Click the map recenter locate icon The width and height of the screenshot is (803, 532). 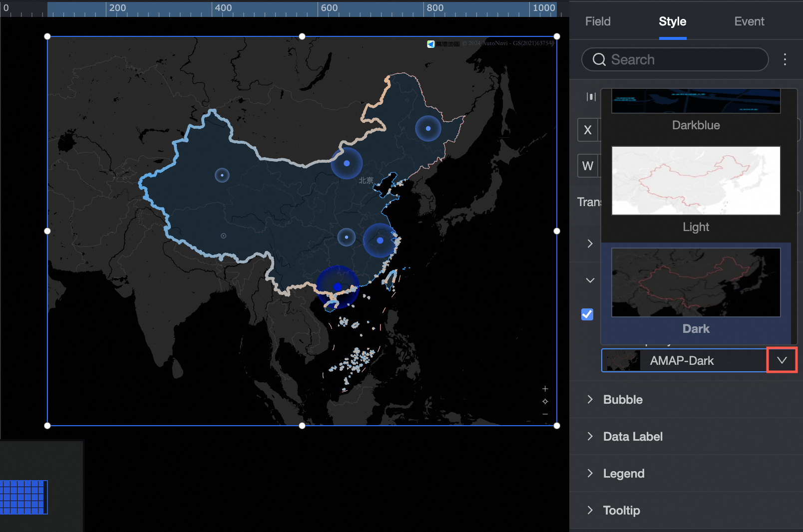click(x=545, y=401)
